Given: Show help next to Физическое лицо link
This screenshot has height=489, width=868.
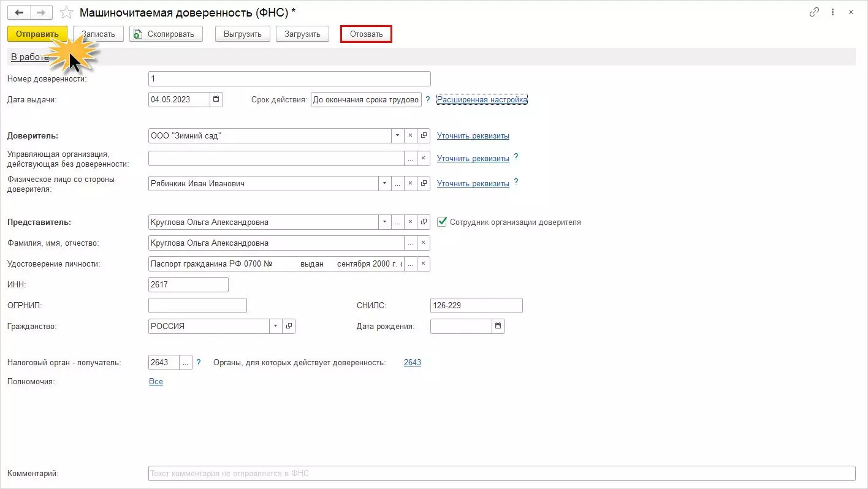Looking at the screenshot, I should 516,182.
